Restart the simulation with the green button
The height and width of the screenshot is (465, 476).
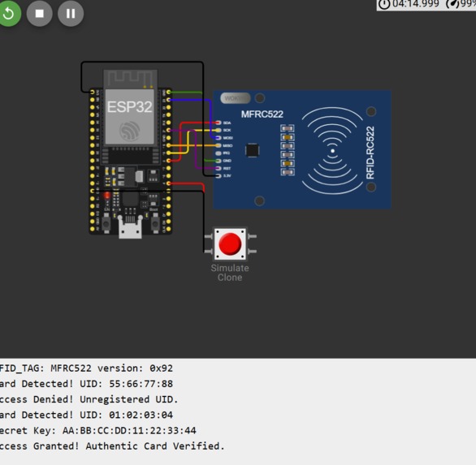coord(9,13)
